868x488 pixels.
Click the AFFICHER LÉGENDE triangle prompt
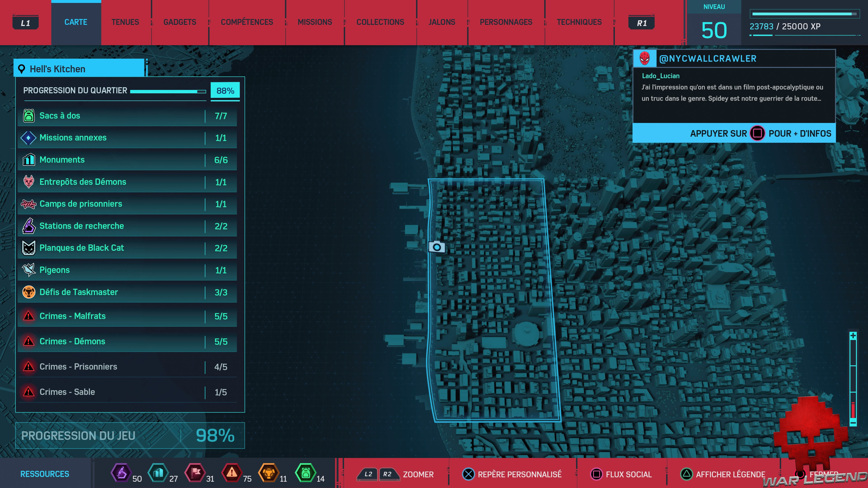tap(686, 474)
